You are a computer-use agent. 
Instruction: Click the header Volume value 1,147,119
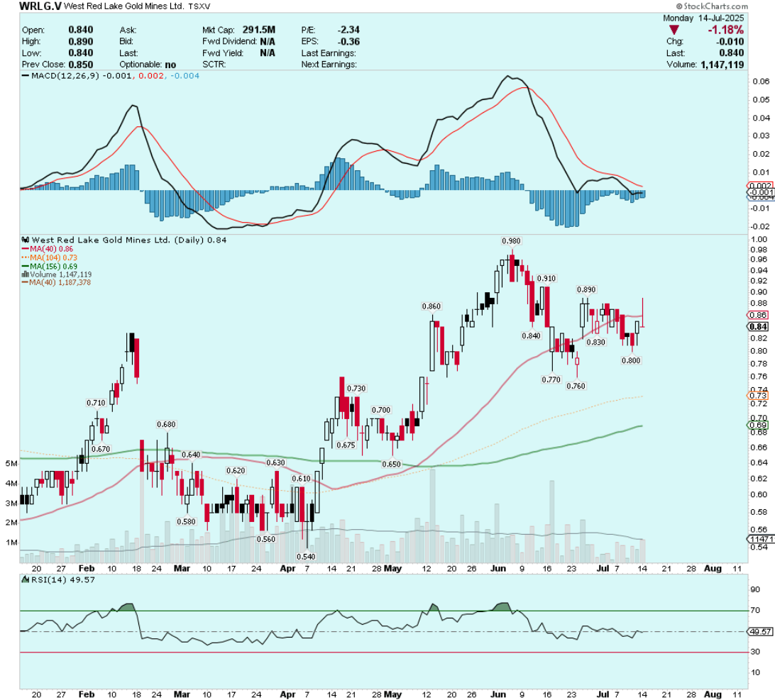pos(722,65)
